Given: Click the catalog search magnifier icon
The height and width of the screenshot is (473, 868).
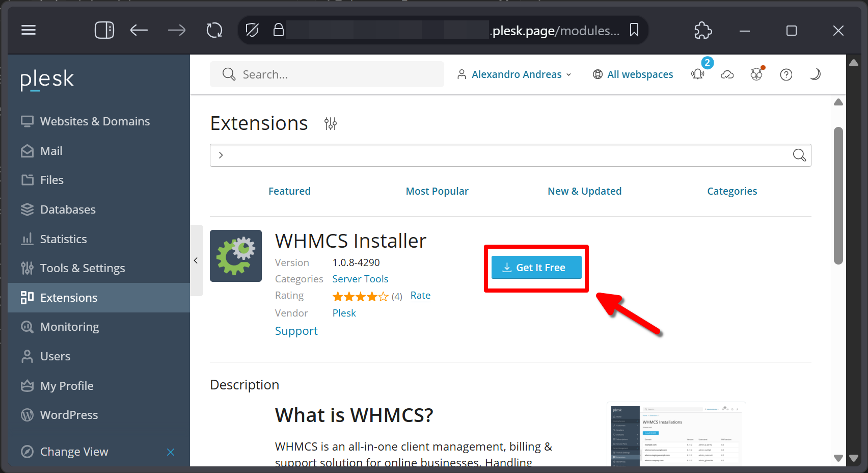Looking at the screenshot, I should click(x=799, y=155).
